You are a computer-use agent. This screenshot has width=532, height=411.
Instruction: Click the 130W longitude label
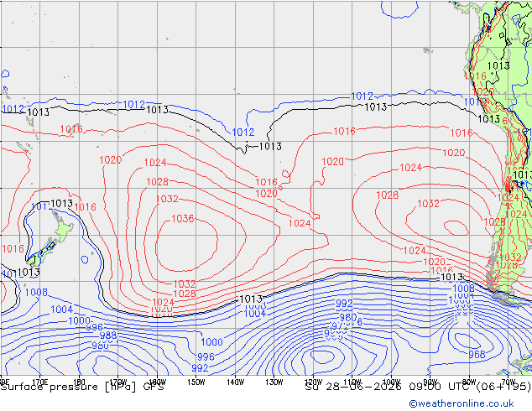(x=274, y=382)
